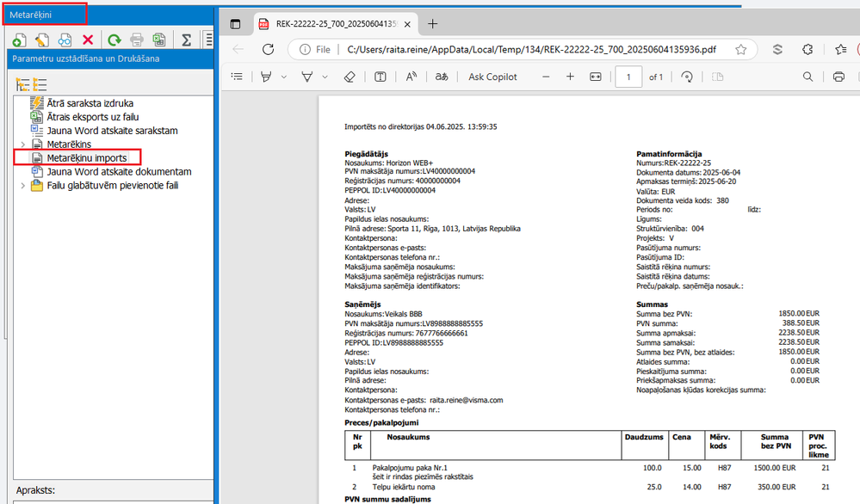Click the REK-22222-25 PDF browser tab
This screenshot has height=504, width=860.
coord(337,24)
